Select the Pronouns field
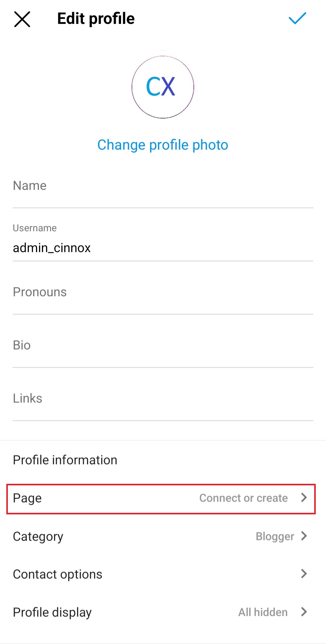326x644 pixels. 163,292
